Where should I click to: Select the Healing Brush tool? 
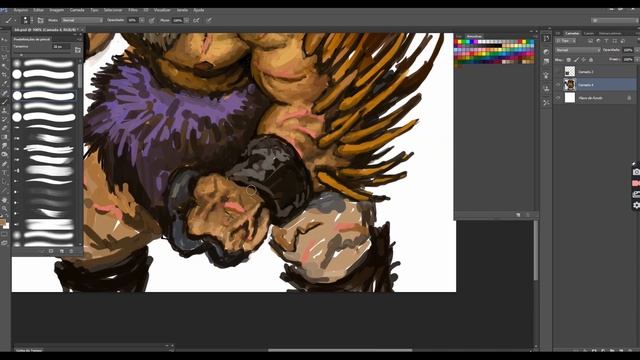4,93
